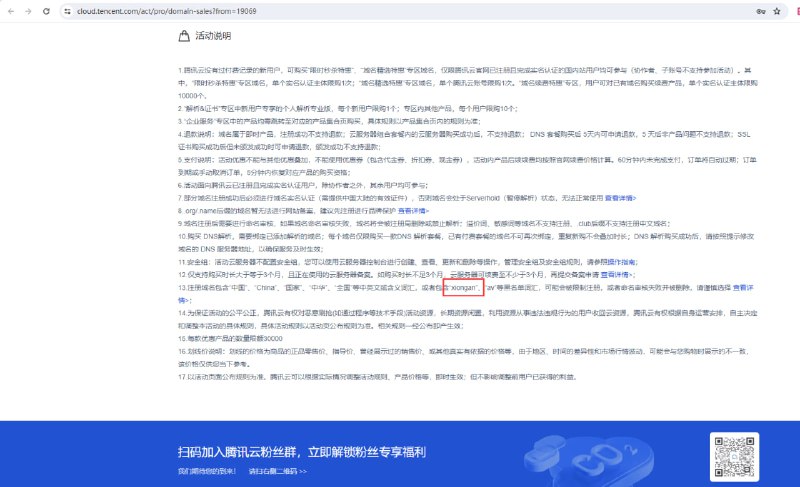This screenshot has height=487, width=800.
Task: Bookmark this page with the star icon
Action: [x=777, y=11]
